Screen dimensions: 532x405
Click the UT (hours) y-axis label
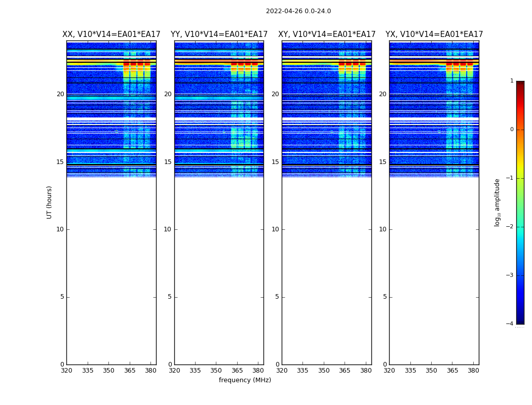pyautogui.click(x=49, y=202)
